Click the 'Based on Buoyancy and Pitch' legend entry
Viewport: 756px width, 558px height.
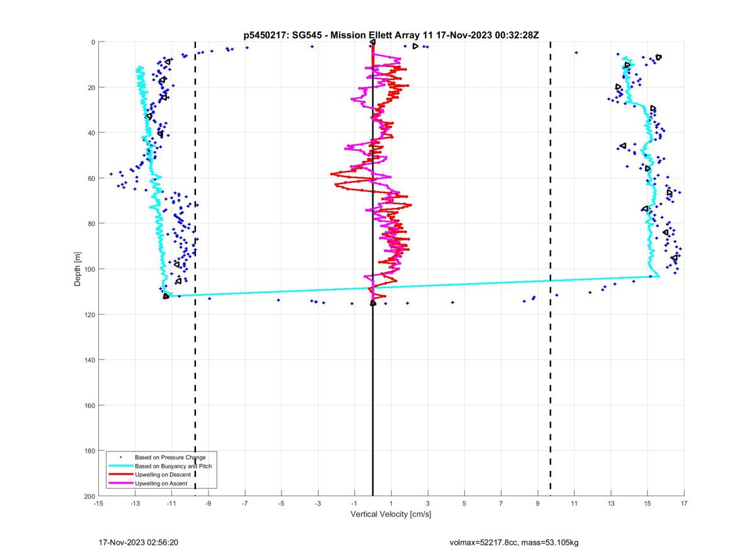172,465
